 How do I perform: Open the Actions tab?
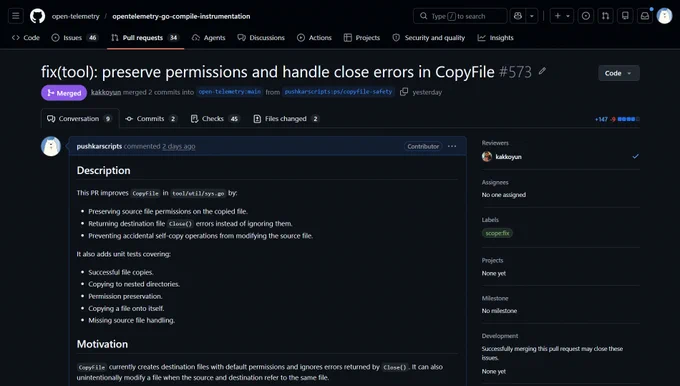[x=314, y=38]
